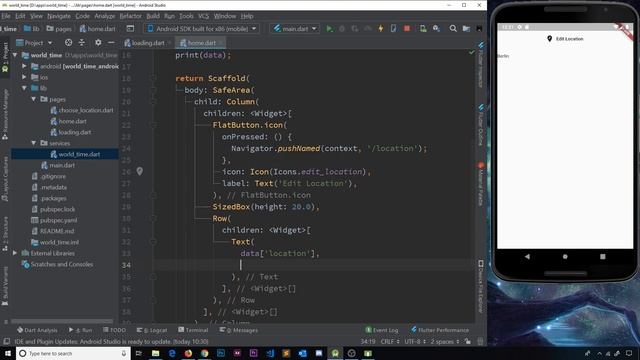This screenshot has height=360, width=640.
Task: Open the AVD Manager phone icon
Action: click(423, 29)
